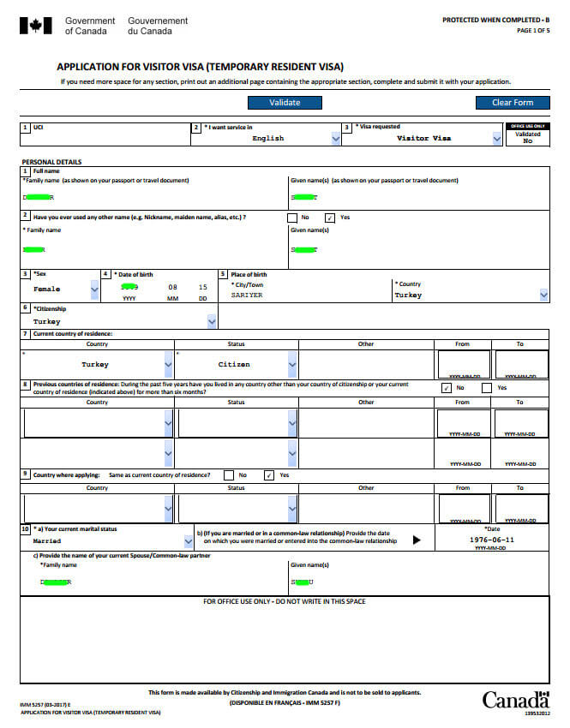570x728 pixels.
Task: Click the birth day field showing 15
Action: pos(202,288)
